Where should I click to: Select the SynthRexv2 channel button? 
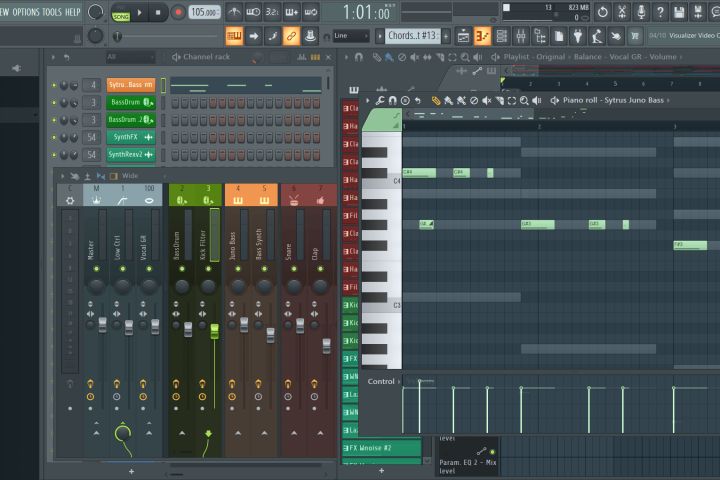pos(131,155)
